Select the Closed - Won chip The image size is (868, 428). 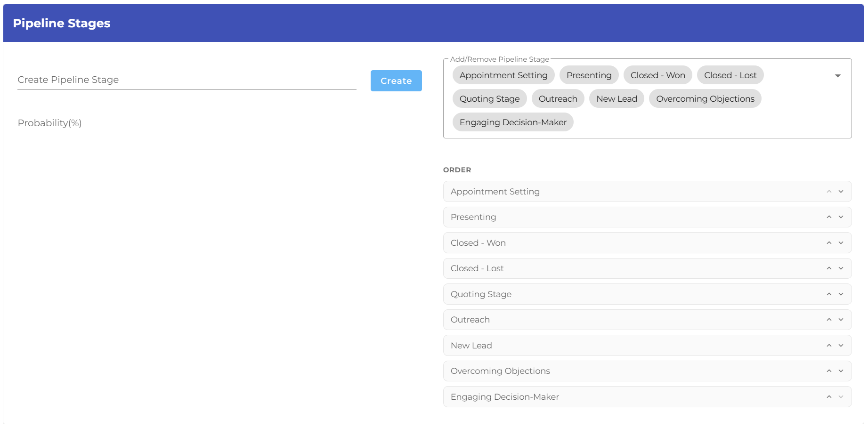point(657,75)
